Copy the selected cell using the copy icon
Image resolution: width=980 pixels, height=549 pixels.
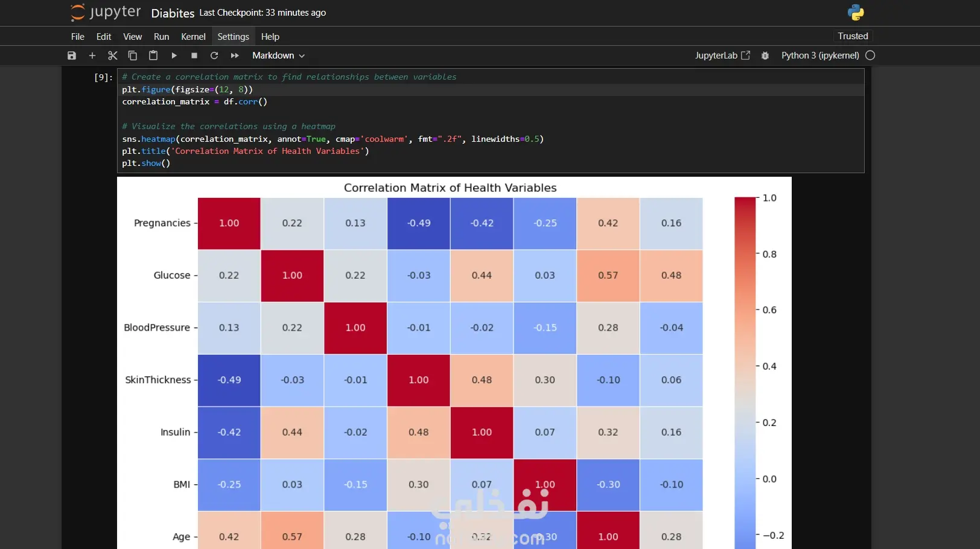click(133, 56)
